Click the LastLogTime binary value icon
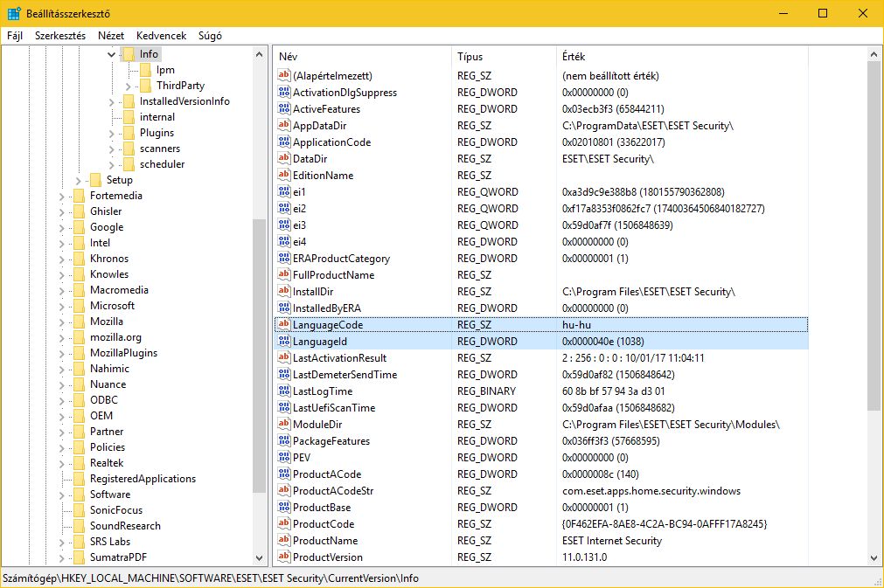 pyautogui.click(x=284, y=391)
